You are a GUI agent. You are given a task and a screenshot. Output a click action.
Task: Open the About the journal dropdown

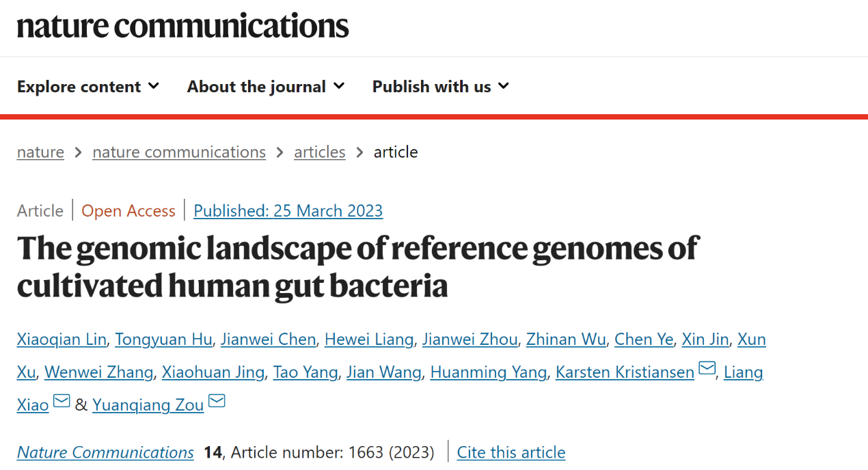point(266,87)
